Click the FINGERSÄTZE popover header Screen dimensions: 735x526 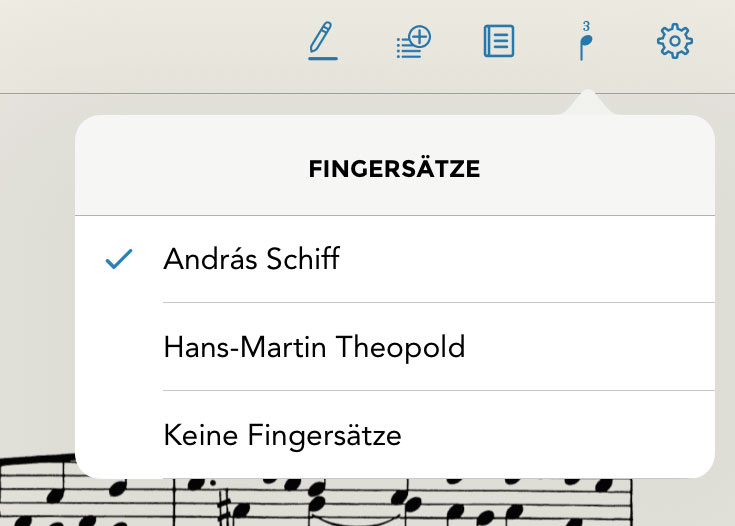394,170
